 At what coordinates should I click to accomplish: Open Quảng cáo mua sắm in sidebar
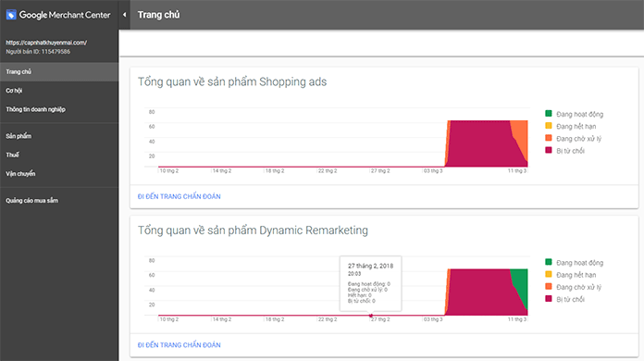[x=59, y=201]
